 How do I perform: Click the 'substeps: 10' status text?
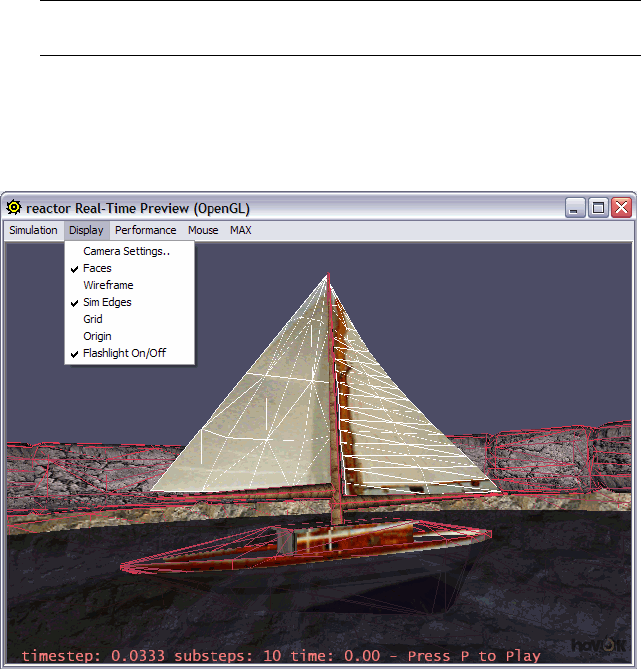click(228, 656)
